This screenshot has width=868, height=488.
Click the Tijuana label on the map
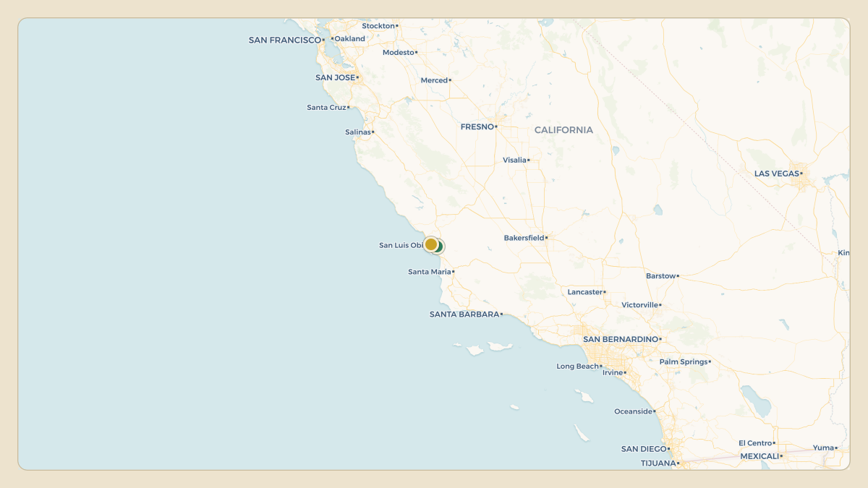pos(658,463)
